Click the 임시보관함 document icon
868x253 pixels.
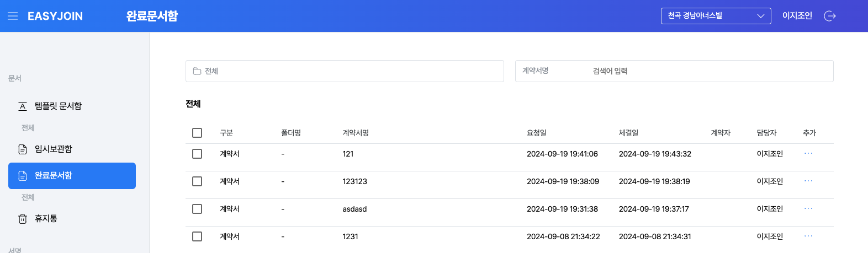(23, 149)
